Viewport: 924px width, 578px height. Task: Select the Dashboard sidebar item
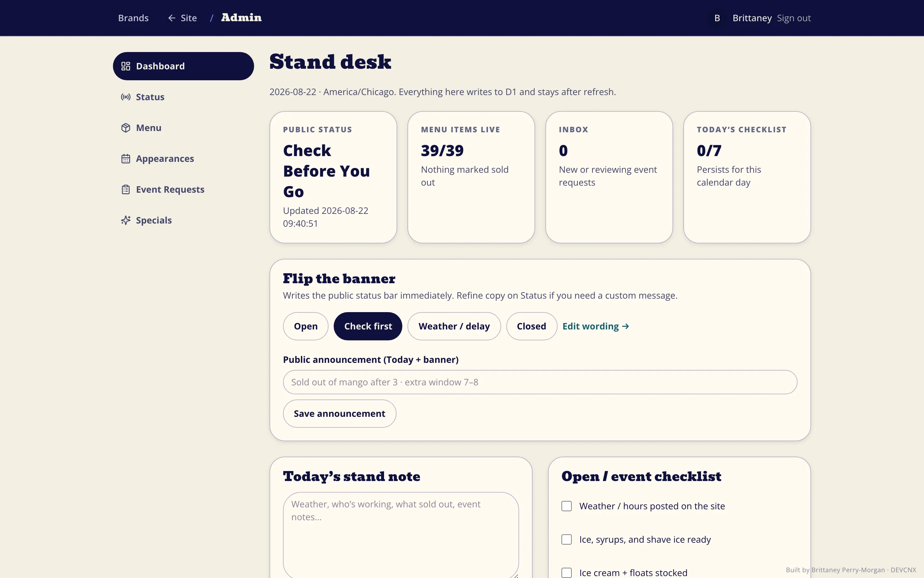click(183, 66)
